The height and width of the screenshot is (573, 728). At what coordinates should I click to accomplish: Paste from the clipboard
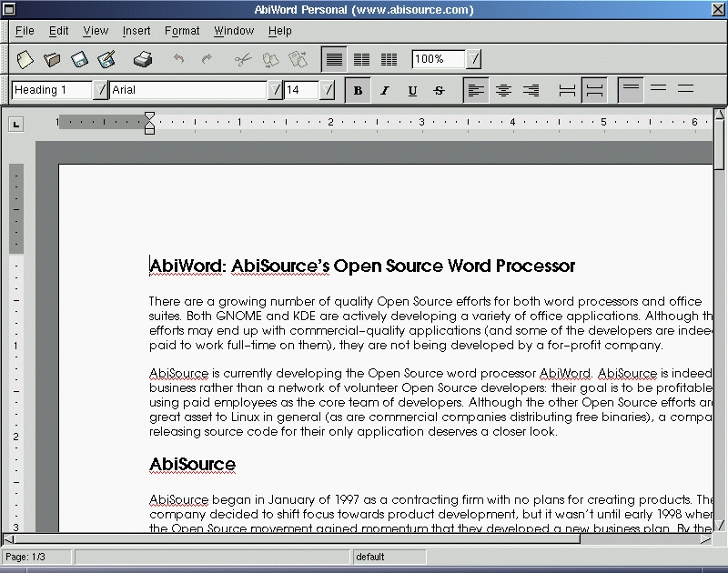click(297, 58)
